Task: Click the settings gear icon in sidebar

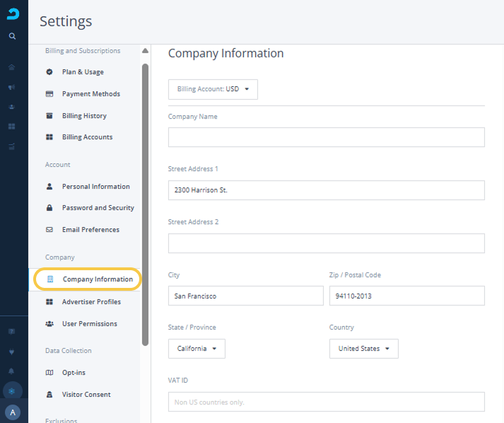Action: tap(12, 391)
